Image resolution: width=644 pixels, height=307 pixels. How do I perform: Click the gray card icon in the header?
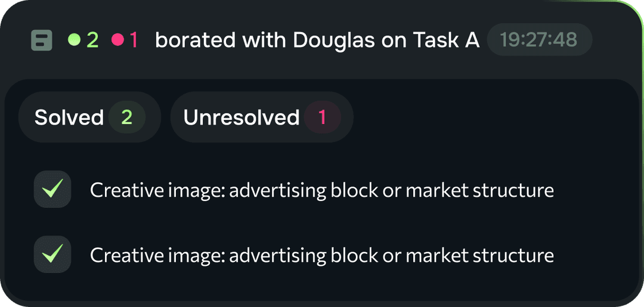click(x=42, y=41)
